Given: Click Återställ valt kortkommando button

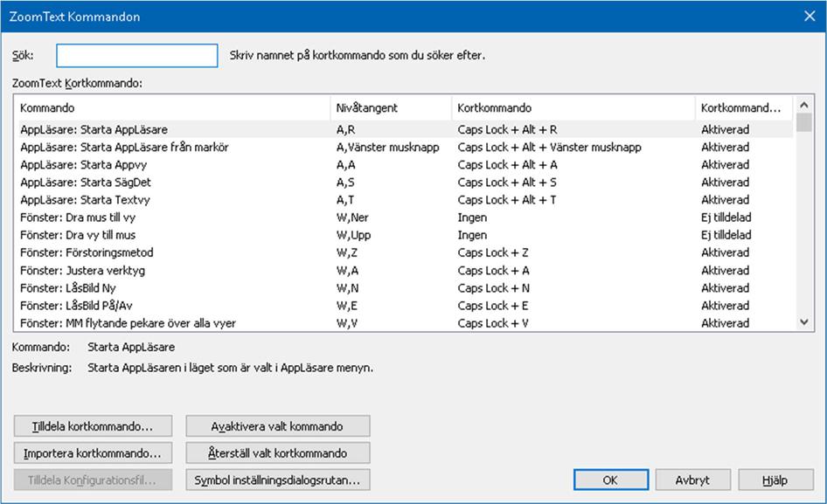Looking at the screenshot, I should [277, 452].
